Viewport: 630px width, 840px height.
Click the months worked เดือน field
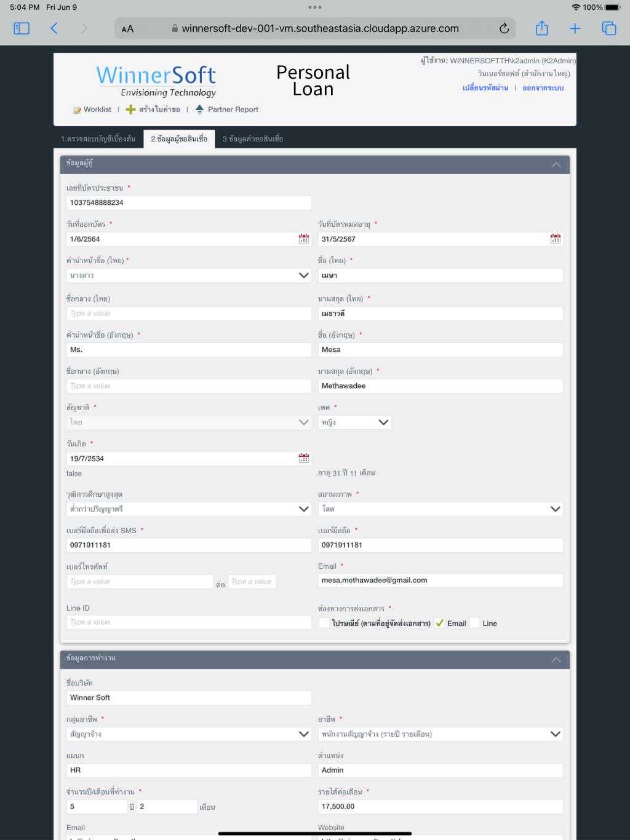pyautogui.click(x=167, y=807)
